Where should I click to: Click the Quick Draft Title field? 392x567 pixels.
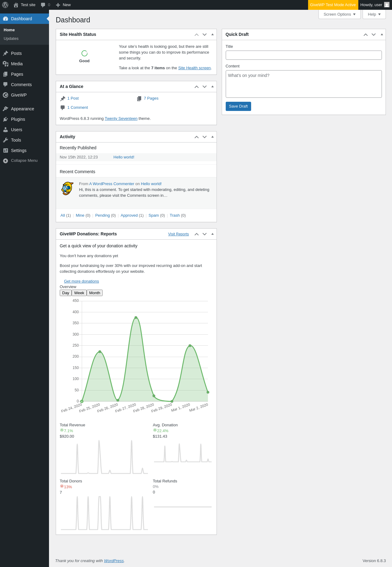[303, 55]
